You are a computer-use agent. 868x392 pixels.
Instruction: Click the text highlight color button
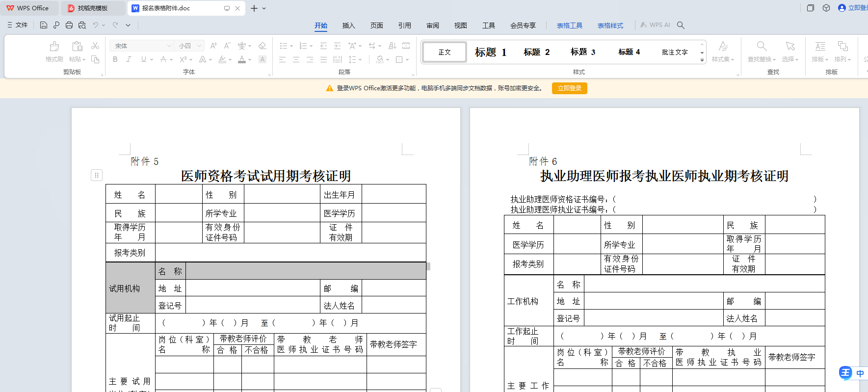222,59
